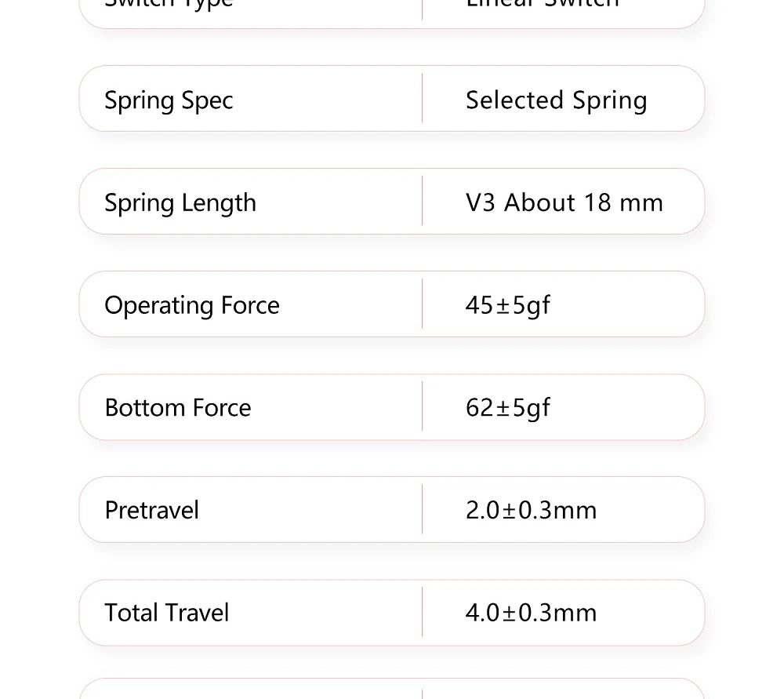784x699 pixels.
Task: Click the Bottom Force label
Action: click(x=178, y=408)
